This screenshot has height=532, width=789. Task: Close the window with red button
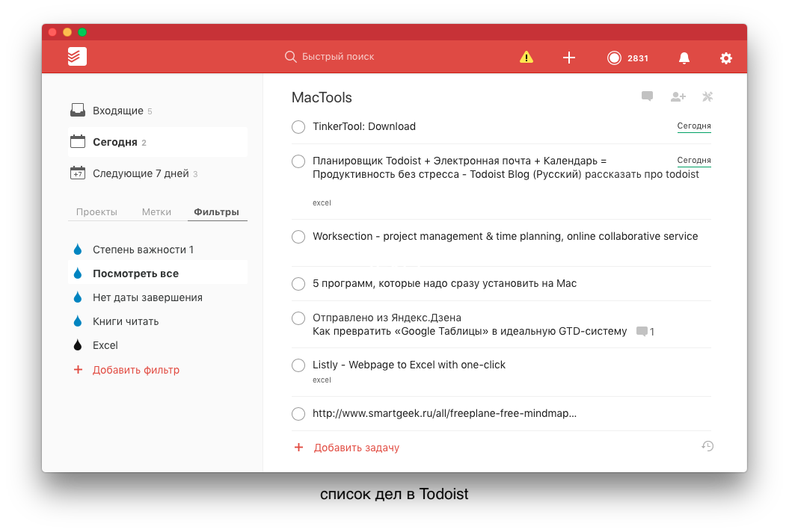[x=52, y=32]
